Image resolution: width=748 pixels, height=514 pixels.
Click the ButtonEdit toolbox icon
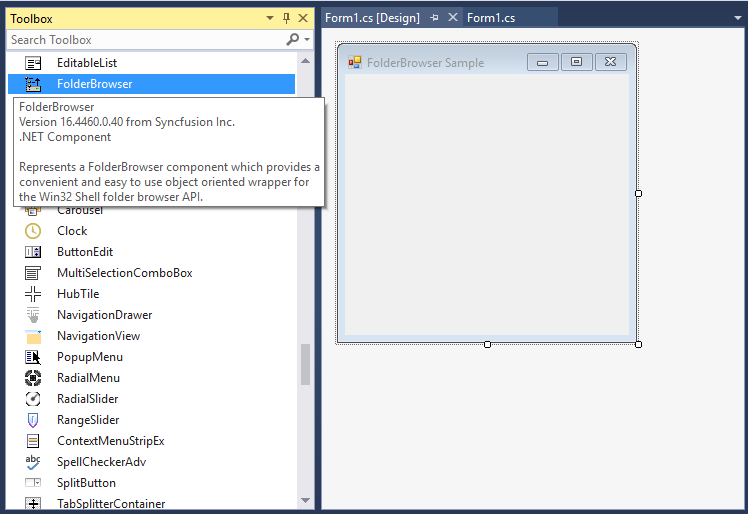coord(33,252)
